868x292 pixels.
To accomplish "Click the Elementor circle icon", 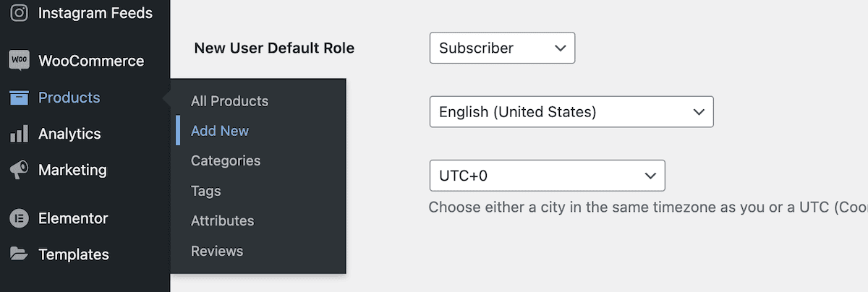I will pyautogui.click(x=19, y=218).
